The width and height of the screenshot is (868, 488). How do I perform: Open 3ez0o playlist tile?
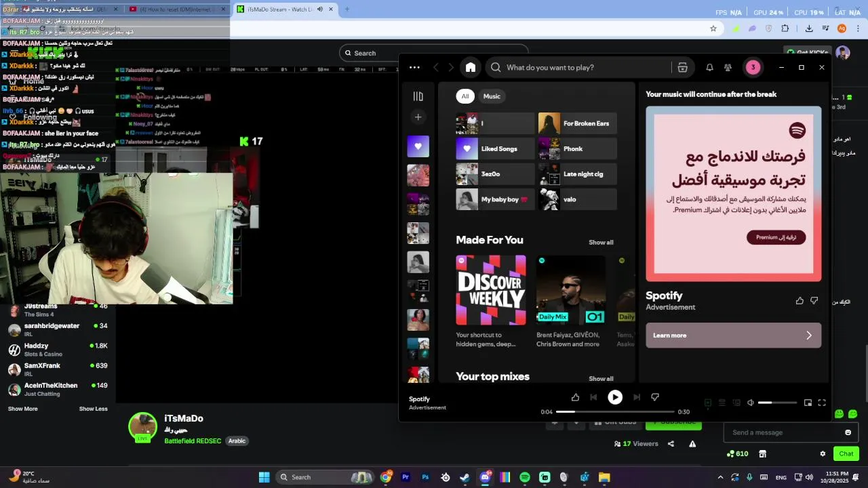coord(495,174)
